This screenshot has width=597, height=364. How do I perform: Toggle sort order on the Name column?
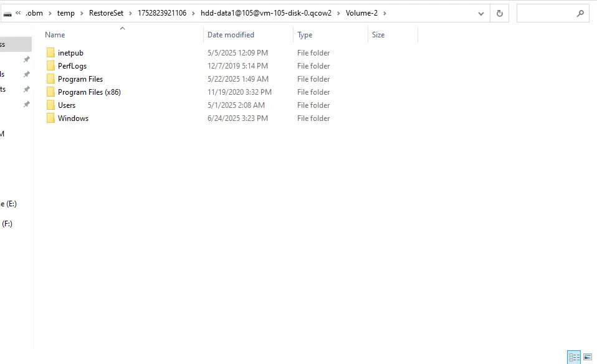(54, 35)
